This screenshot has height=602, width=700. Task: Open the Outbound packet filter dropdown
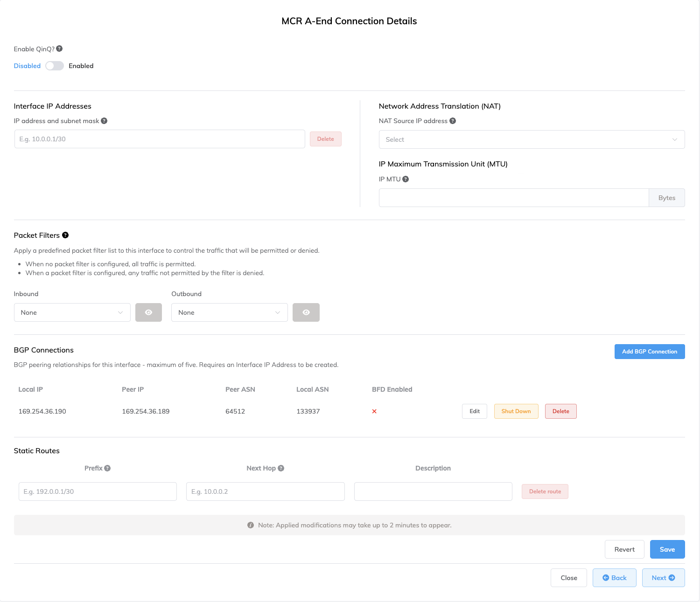[x=229, y=312]
